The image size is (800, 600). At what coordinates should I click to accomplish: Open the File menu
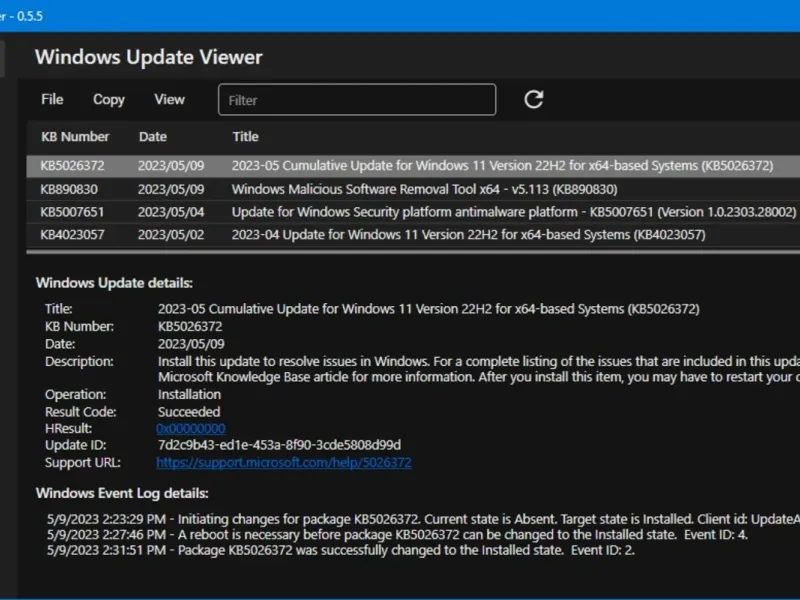click(x=52, y=99)
